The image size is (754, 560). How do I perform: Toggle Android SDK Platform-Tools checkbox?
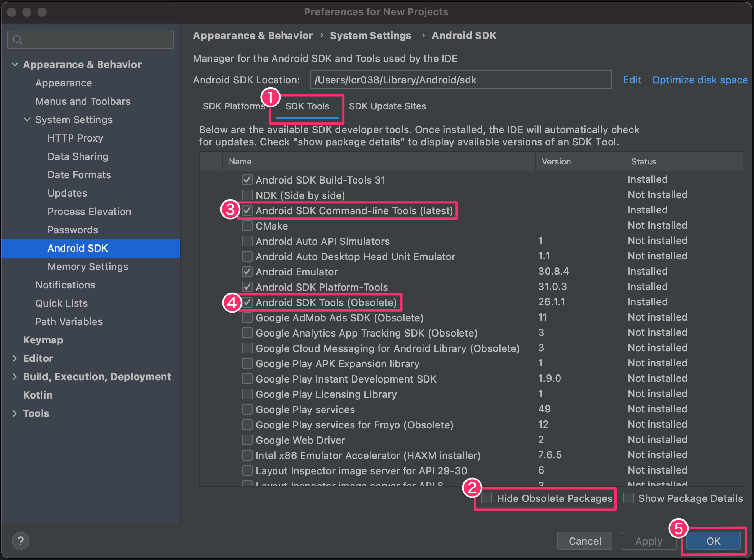[x=247, y=287]
